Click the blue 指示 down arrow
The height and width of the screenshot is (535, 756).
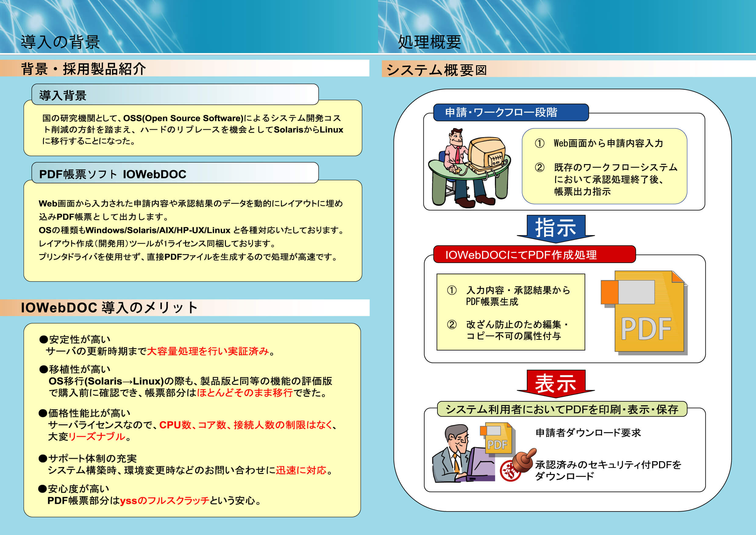tap(555, 229)
